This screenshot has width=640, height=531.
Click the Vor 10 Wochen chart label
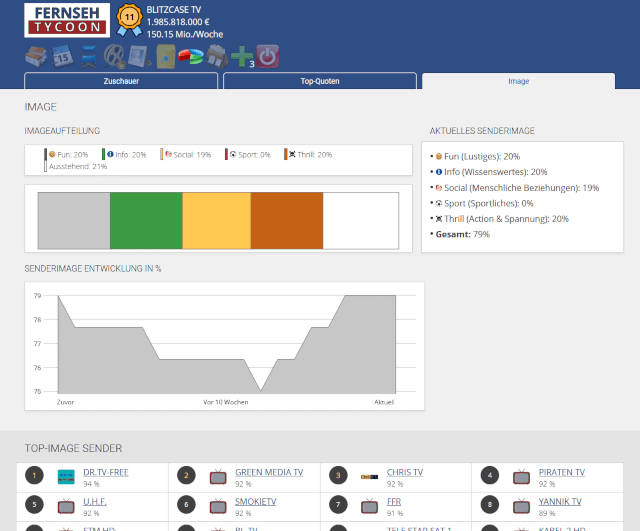point(225,402)
